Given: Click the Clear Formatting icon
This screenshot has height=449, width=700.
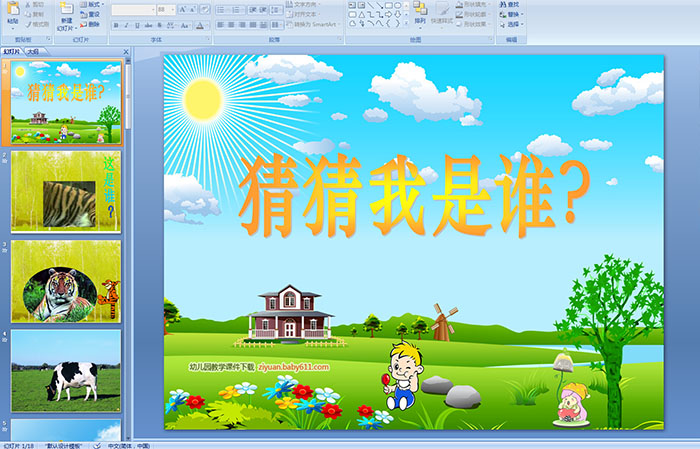Looking at the screenshot, I should pos(204,9).
